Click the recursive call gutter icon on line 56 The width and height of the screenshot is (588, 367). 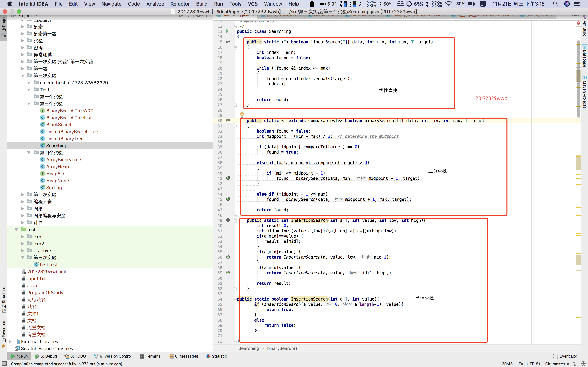point(228,257)
